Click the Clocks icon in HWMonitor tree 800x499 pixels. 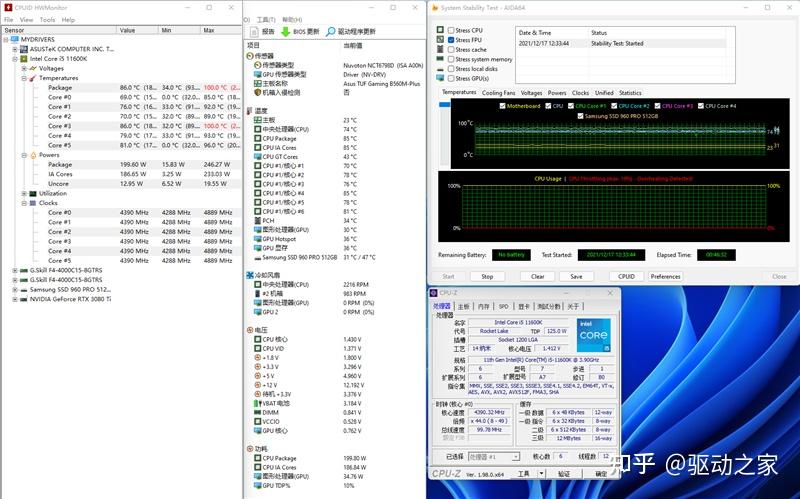point(33,203)
